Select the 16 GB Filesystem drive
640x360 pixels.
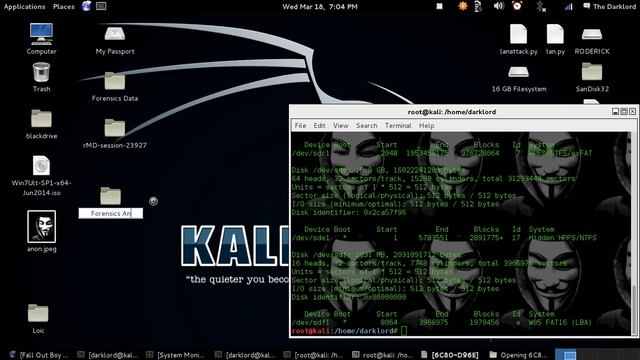[x=518, y=73]
